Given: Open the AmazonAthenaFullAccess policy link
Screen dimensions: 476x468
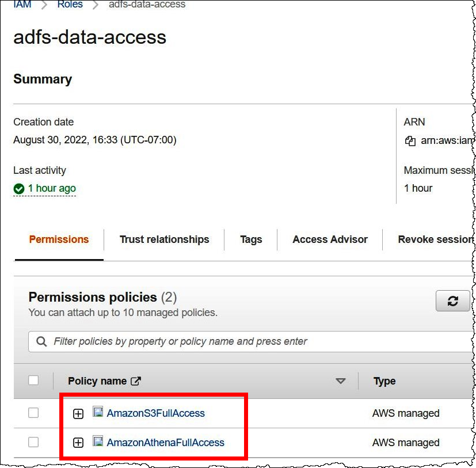Looking at the screenshot, I should coord(165,443).
